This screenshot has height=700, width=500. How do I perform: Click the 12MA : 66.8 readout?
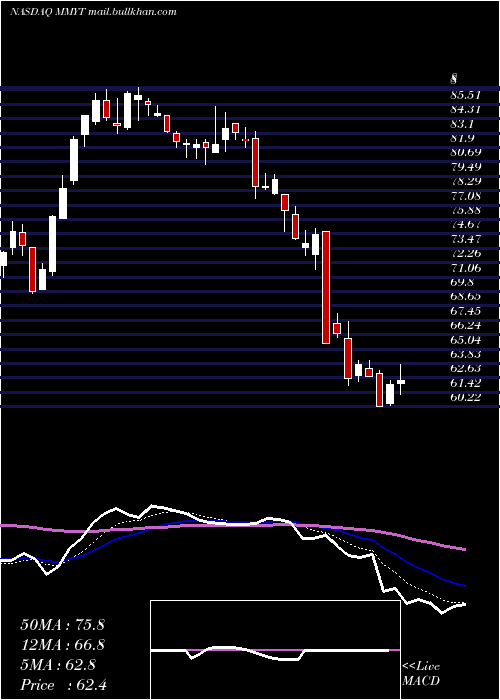tap(62, 645)
